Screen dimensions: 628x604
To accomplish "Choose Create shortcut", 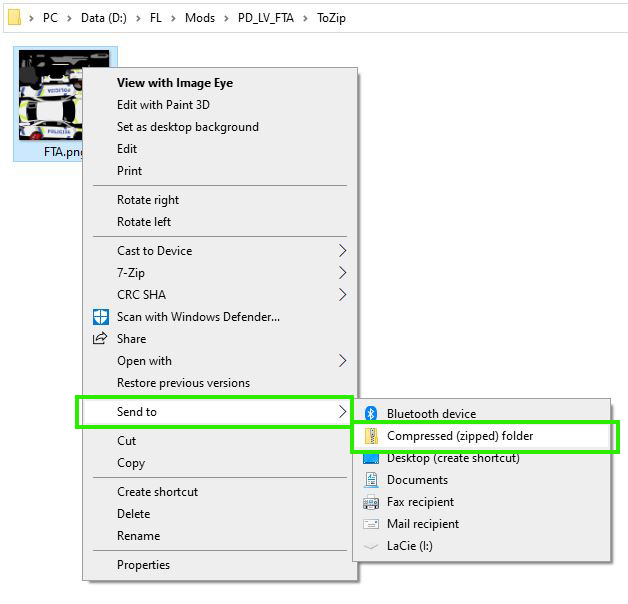I will (x=157, y=492).
